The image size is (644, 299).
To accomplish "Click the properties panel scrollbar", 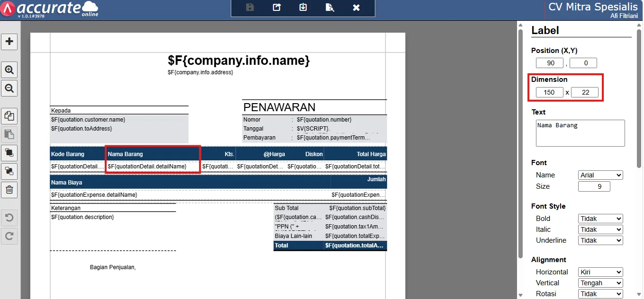I will [639, 95].
